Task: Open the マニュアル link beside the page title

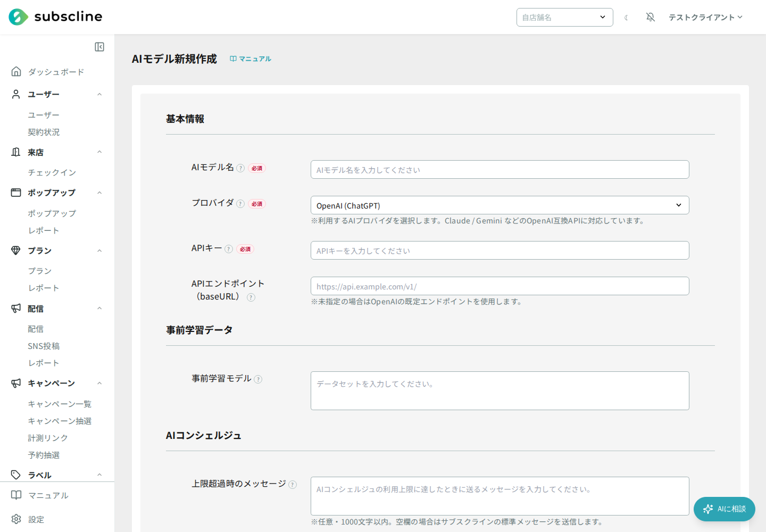Action: click(251, 59)
